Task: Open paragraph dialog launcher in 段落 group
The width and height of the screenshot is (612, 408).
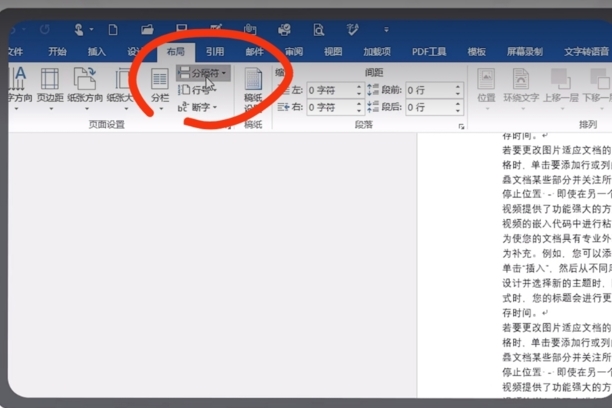Action: tap(461, 126)
